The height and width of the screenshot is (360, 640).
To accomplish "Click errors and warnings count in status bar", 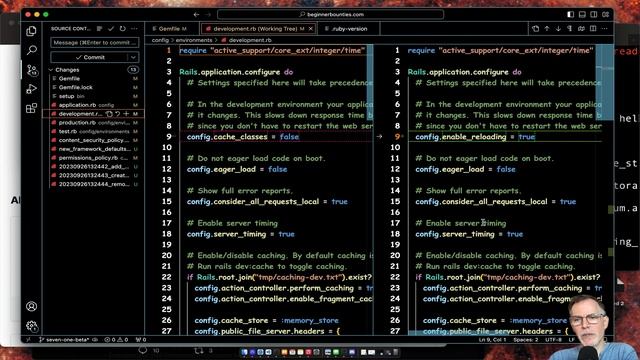I will tap(116, 340).
